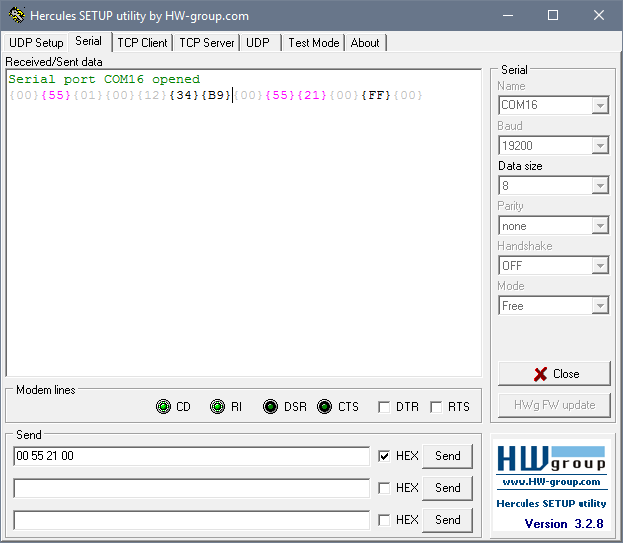Click the Hercules app icon in title bar
The image size is (623, 543).
tap(17, 15)
